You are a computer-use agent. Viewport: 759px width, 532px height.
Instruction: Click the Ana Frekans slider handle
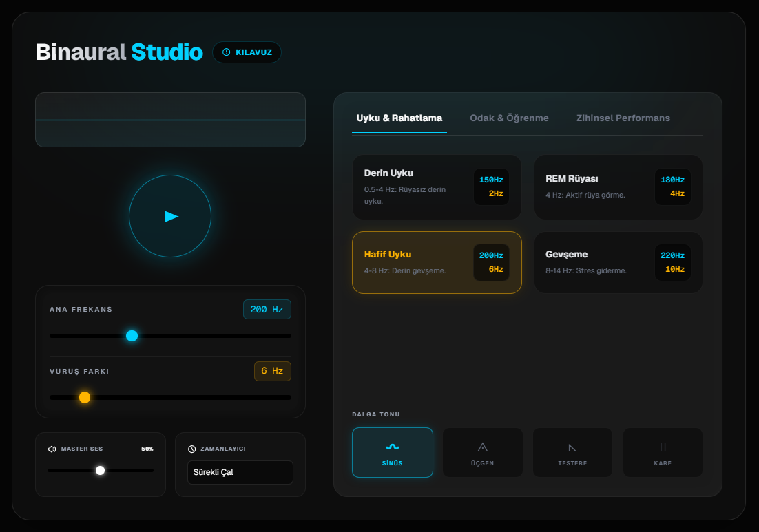click(132, 336)
